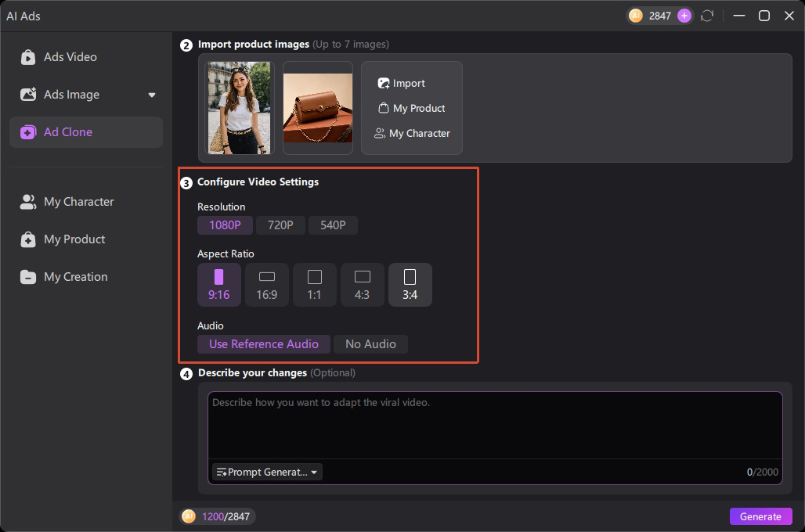Click the 2847 credits balance

pyautogui.click(x=659, y=16)
